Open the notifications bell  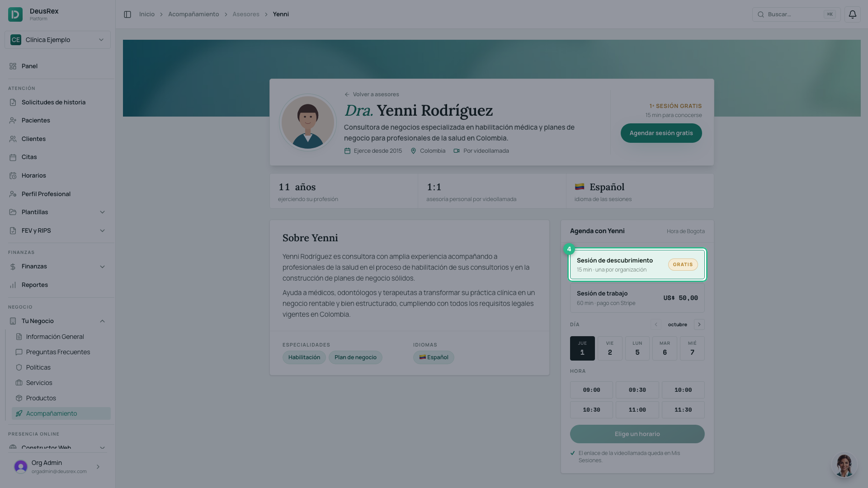pyautogui.click(x=852, y=14)
